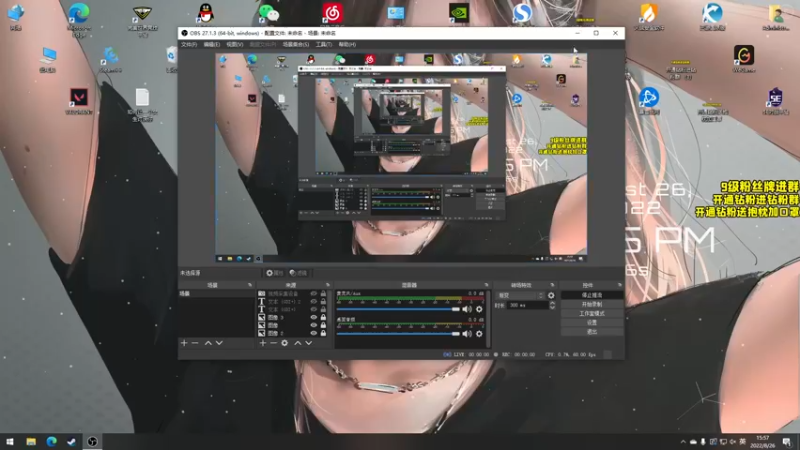Mute the 桌面音频 audio channel

(x=467, y=334)
